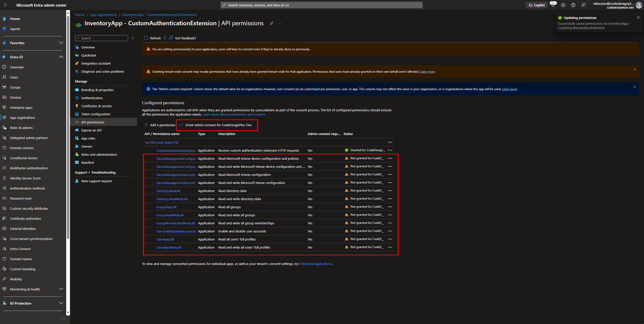
Task: Dismiss the tenant-wide consent warning banner
Action: 634,69
